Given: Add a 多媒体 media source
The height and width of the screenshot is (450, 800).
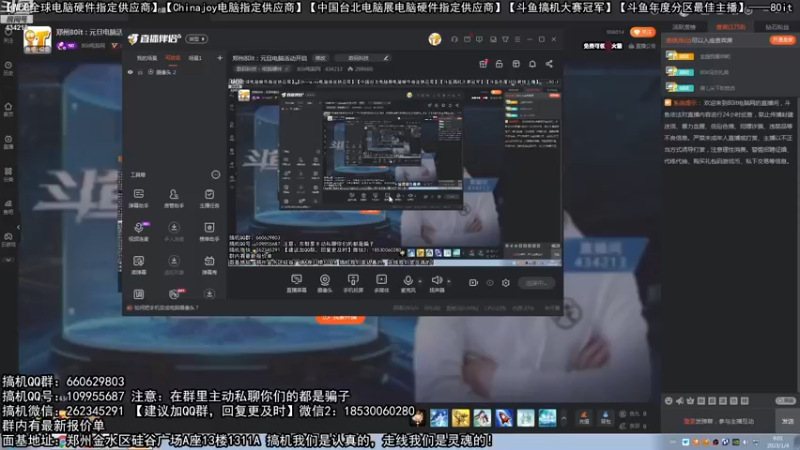Looking at the screenshot, I should tap(382, 283).
